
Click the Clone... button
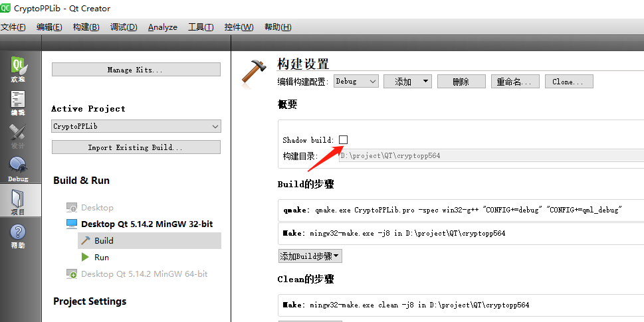pos(569,82)
